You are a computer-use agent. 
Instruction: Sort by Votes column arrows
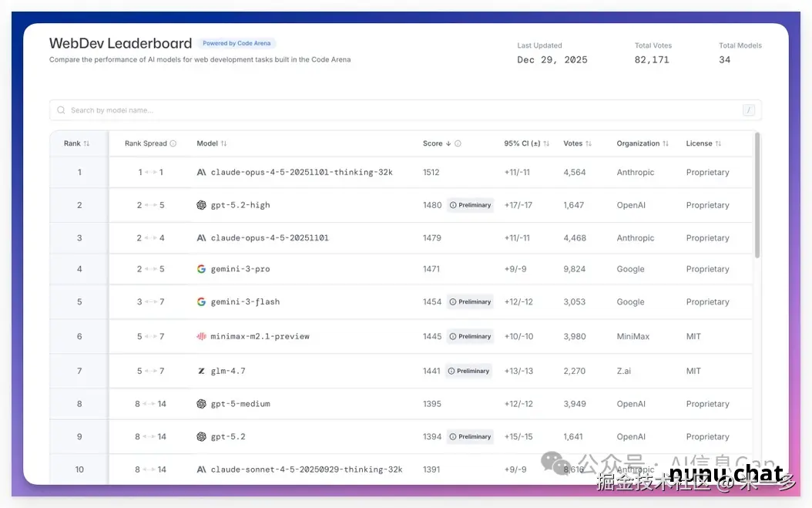[x=589, y=143]
